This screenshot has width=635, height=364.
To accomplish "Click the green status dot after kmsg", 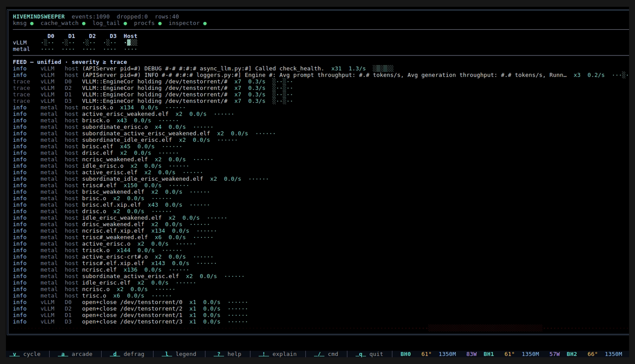I will point(32,23).
